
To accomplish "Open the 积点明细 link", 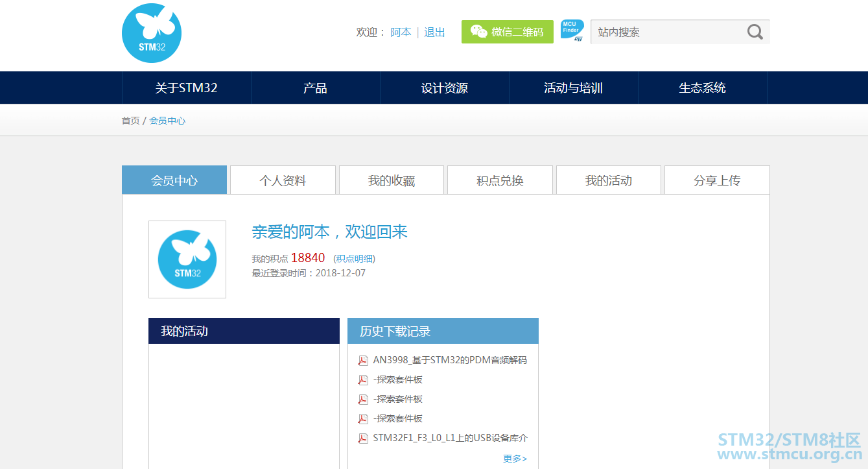I will pyautogui.click(x=354, y=259).
